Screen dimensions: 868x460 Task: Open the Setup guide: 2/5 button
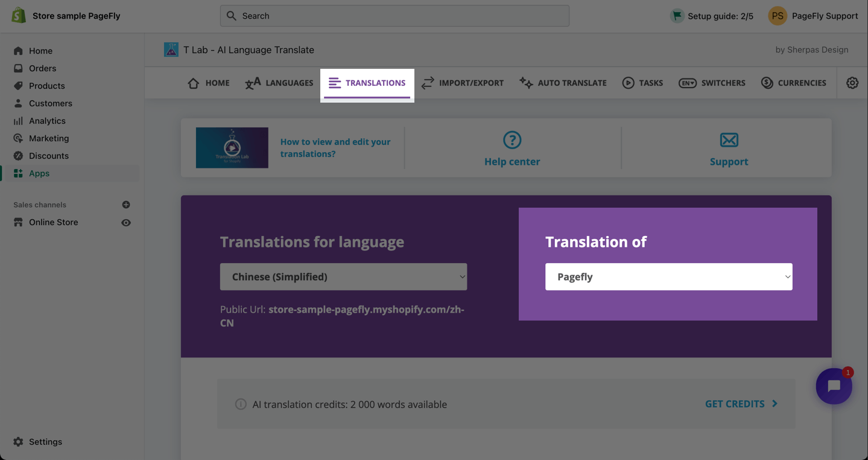pyautogui.click(x=712, y=16)
